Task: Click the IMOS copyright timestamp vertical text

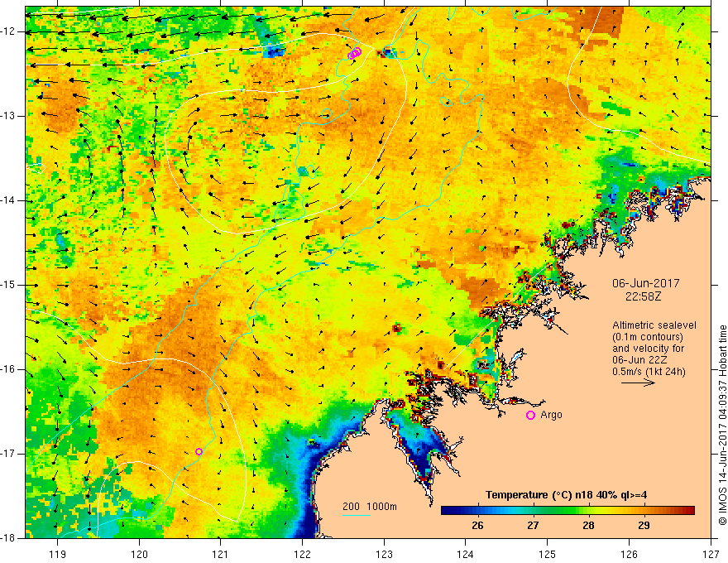Action: pos(722,425)
